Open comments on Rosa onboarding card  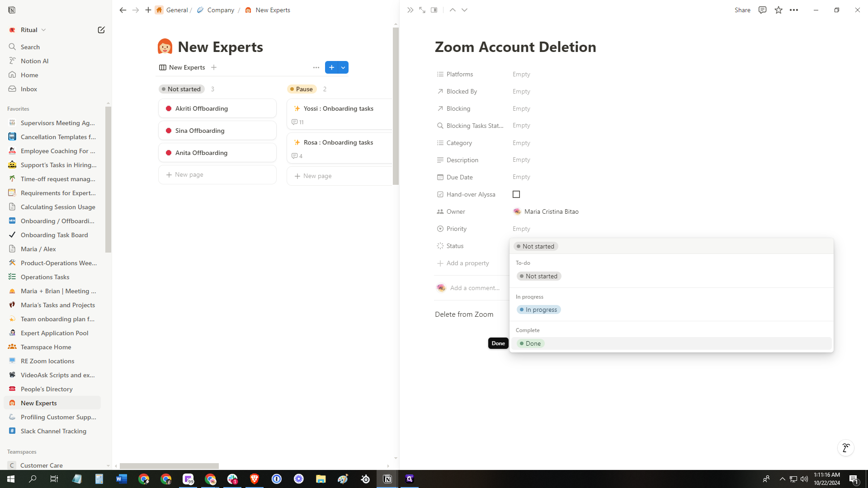coord(297,156)
